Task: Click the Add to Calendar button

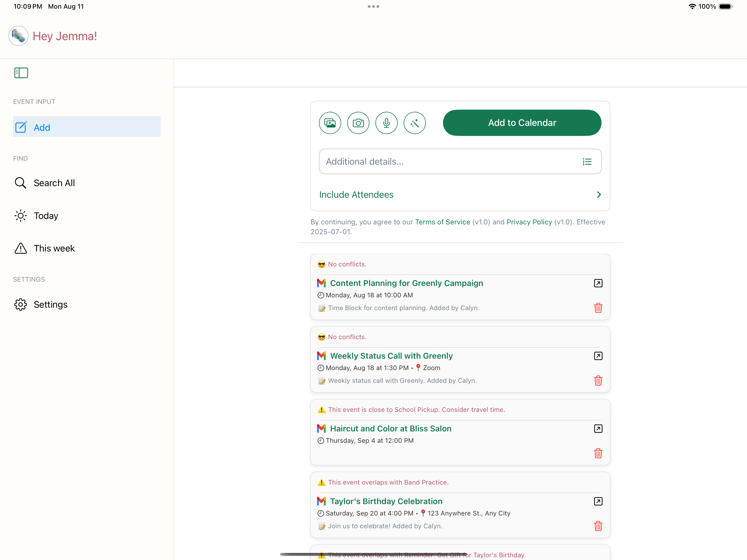Action: [522, 123]
